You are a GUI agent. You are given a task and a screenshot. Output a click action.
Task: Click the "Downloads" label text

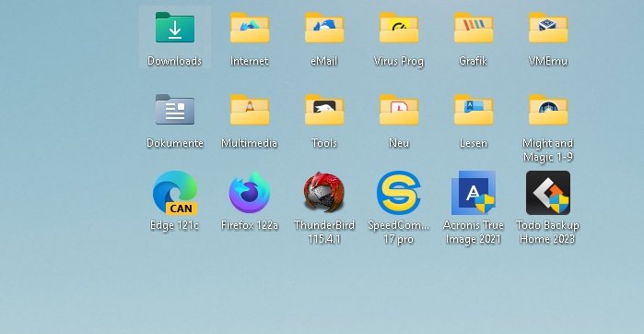174,61
